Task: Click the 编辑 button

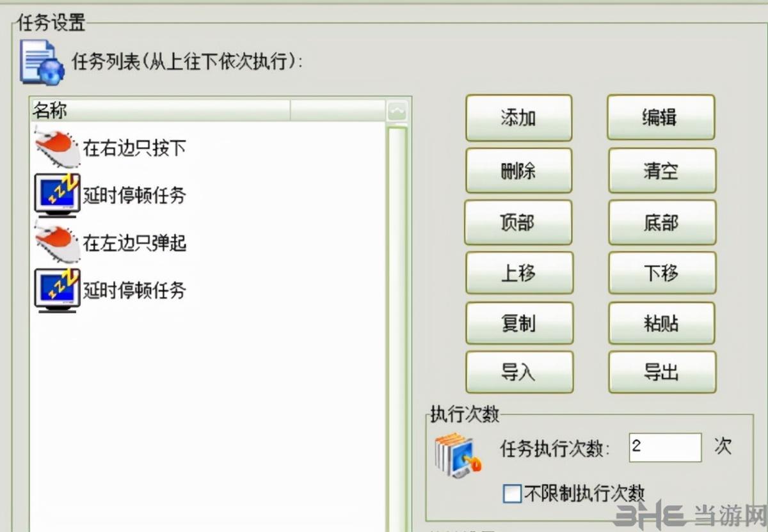Action: coord(660,117)
